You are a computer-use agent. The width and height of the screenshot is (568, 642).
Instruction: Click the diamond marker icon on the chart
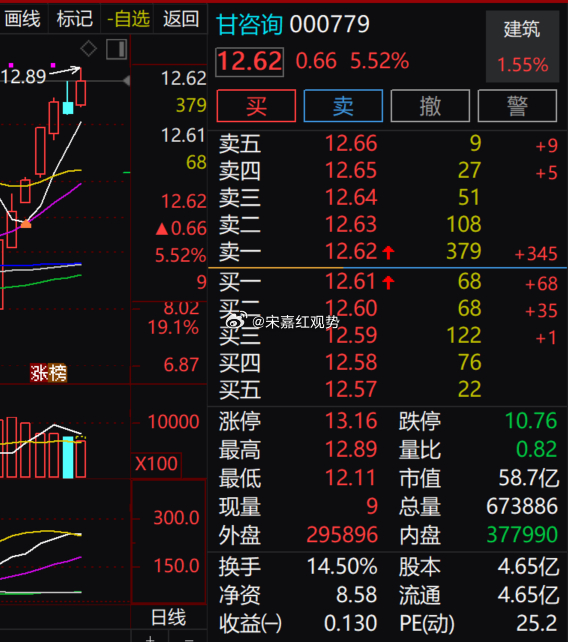coord(88,49)
